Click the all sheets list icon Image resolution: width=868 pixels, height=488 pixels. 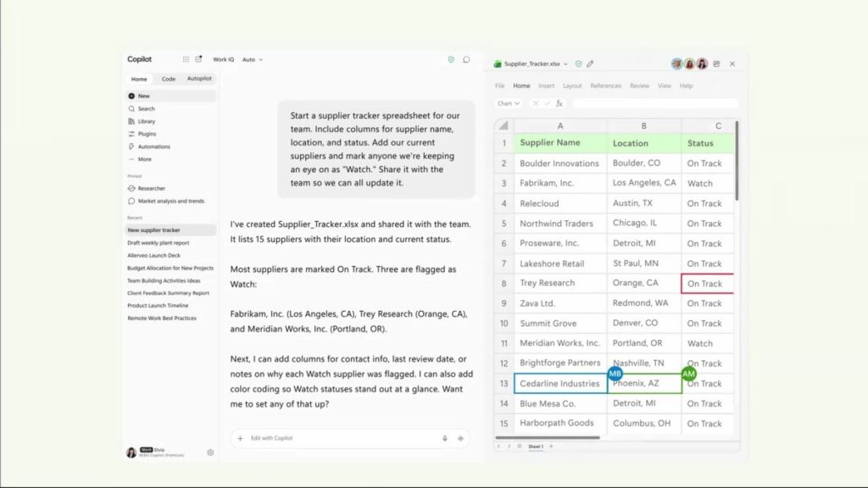(x=520, y=446)
